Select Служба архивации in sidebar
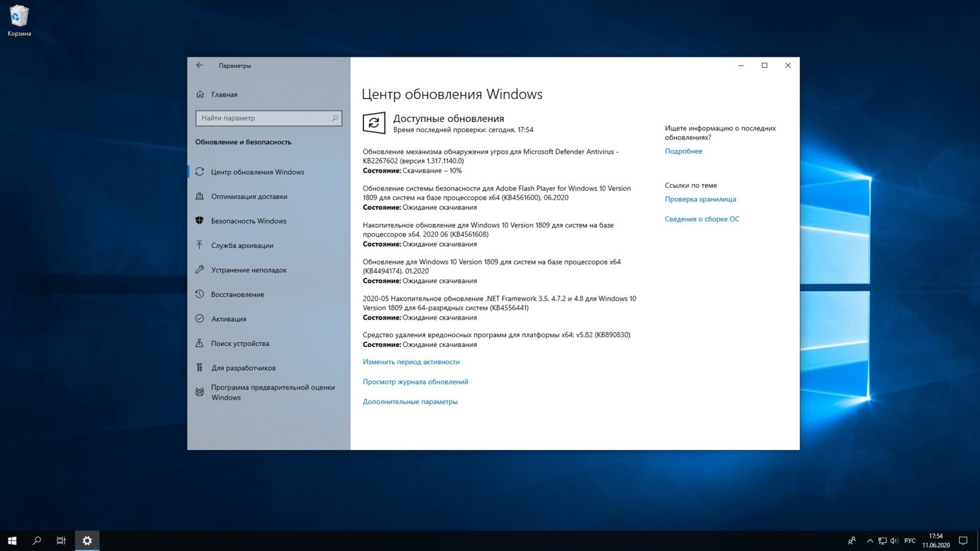This screenshot has height=551, width=980. [x=269, y=246]
